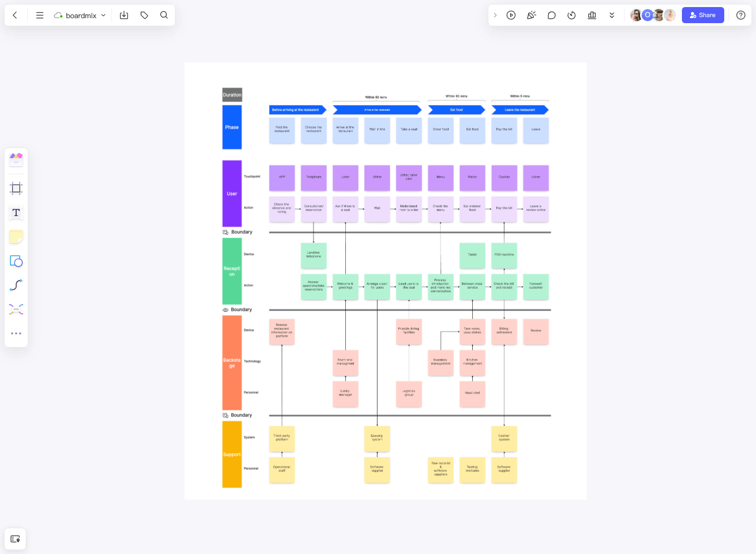
Task: Select the 'Waiter' touchpoint note
Action: point(472,178)
